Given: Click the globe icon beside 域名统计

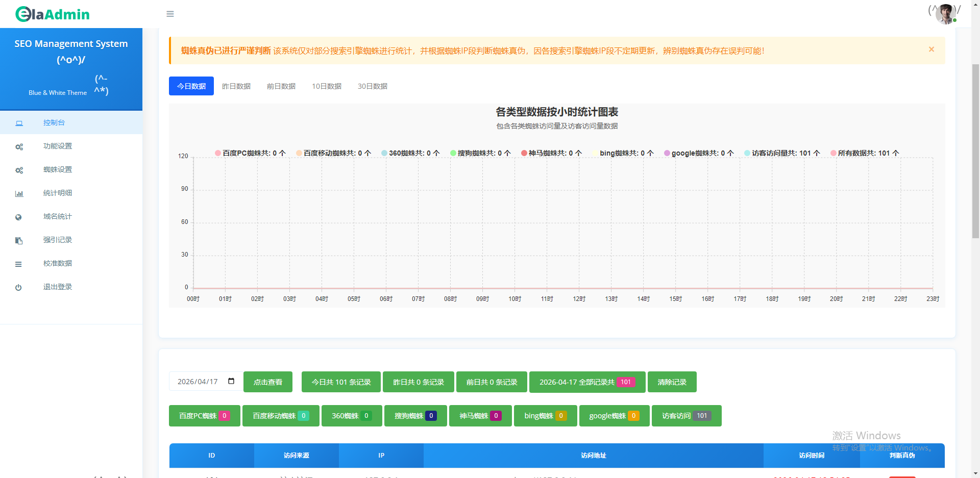Looking at the screenshot, I should click(x=19, y=217).
